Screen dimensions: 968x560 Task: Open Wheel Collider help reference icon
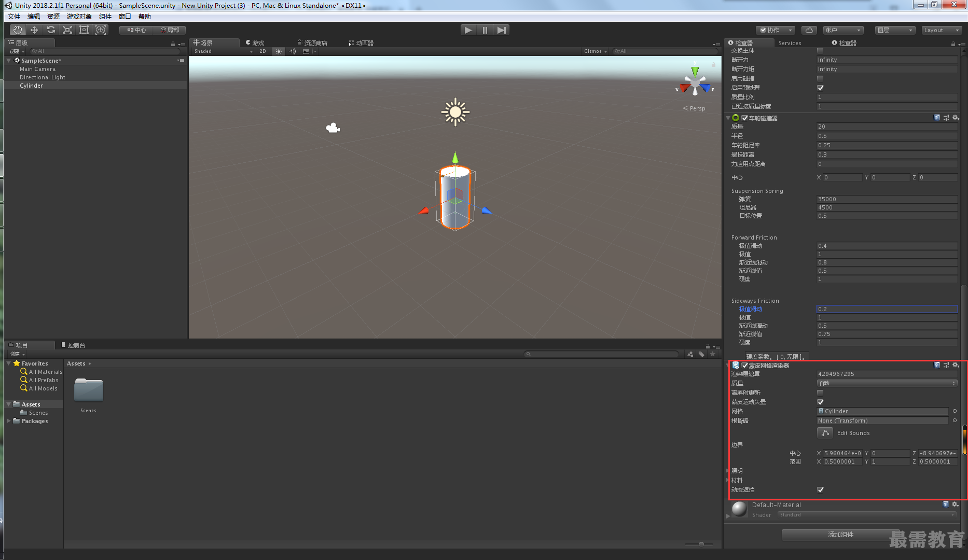(x=937, y=118)
